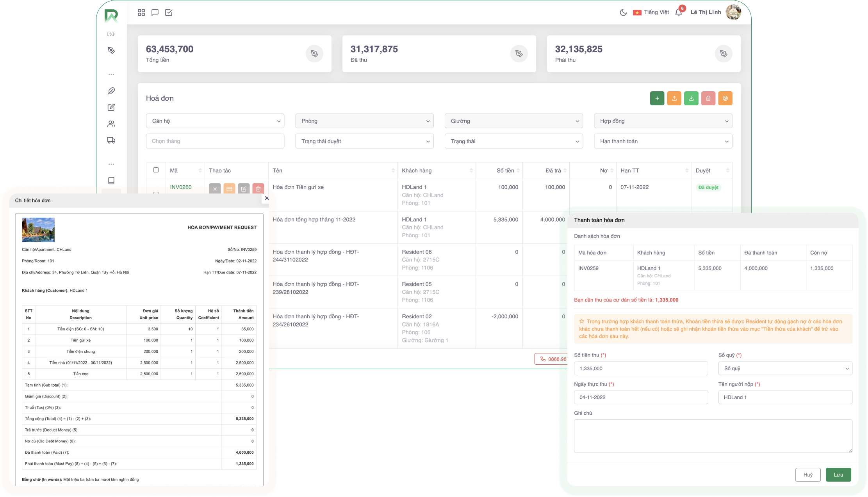Image resolution: width=868 pixels, height=497 pixels.
Task: Click the Chọn tháng month input field
Action: tap(215, 141)
